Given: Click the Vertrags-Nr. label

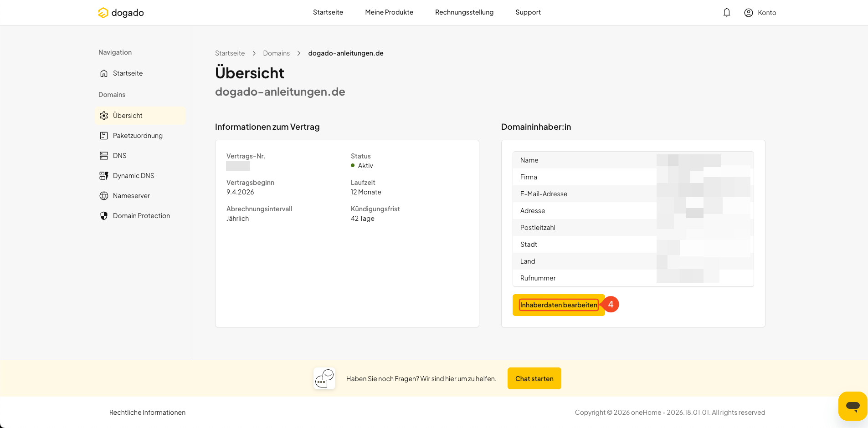Looking at the screenshot, I should coord(246,156).
